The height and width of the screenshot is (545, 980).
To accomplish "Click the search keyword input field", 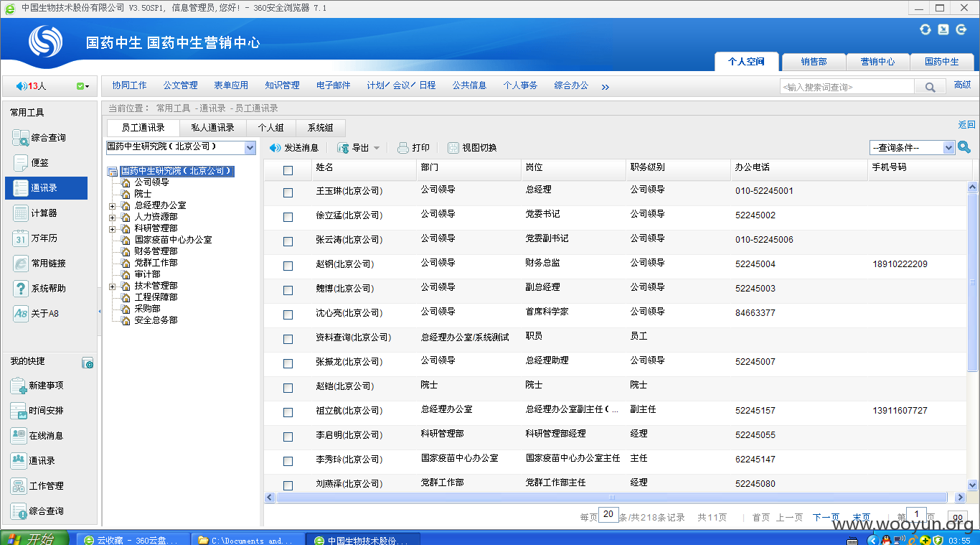I will click(x=847, y=87).
